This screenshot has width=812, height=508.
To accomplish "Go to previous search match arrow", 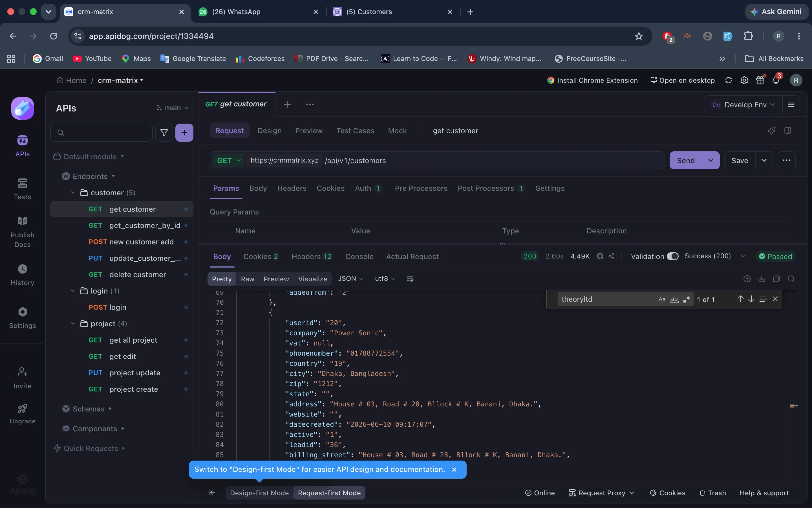I will [x=741, y=299].
